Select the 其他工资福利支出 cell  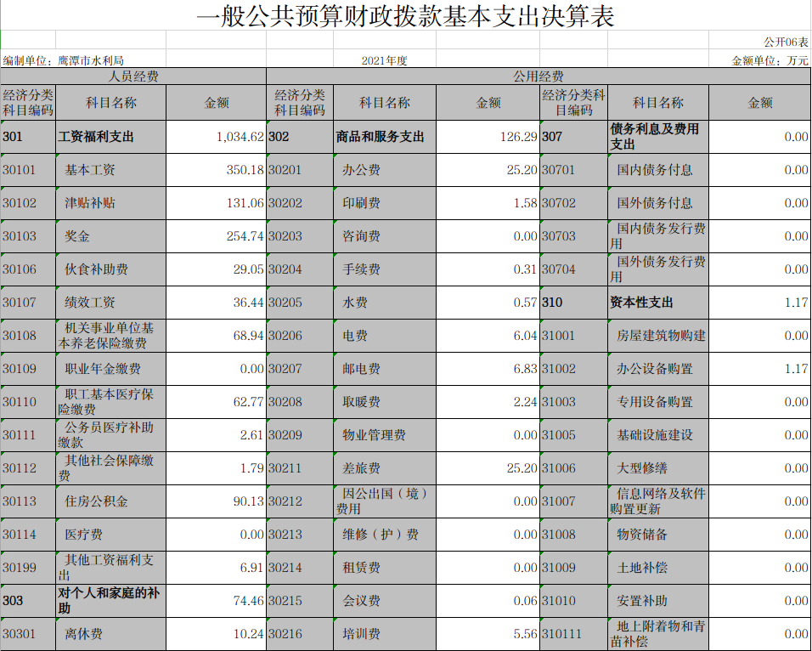(x=110, y=568)
